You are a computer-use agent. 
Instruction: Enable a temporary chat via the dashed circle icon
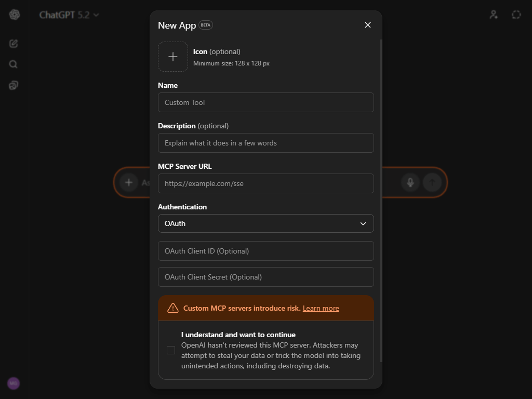[x=516, y=15]
